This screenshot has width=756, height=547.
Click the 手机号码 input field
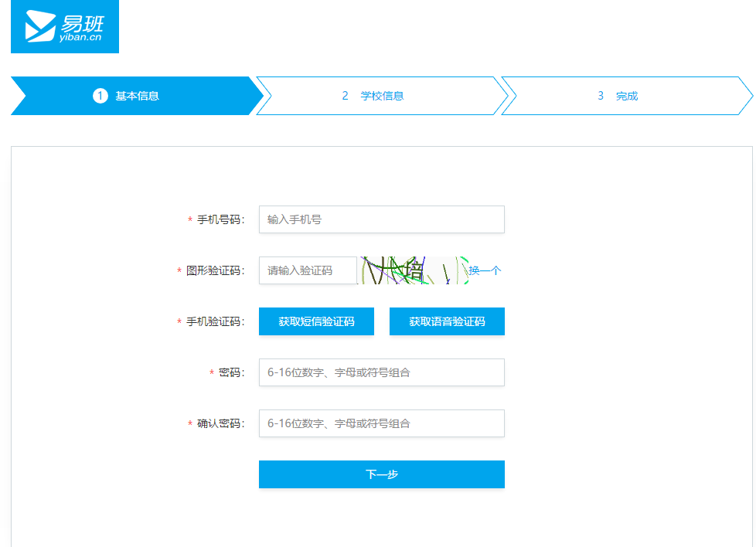pyautogui.click(x=381, y=219)
